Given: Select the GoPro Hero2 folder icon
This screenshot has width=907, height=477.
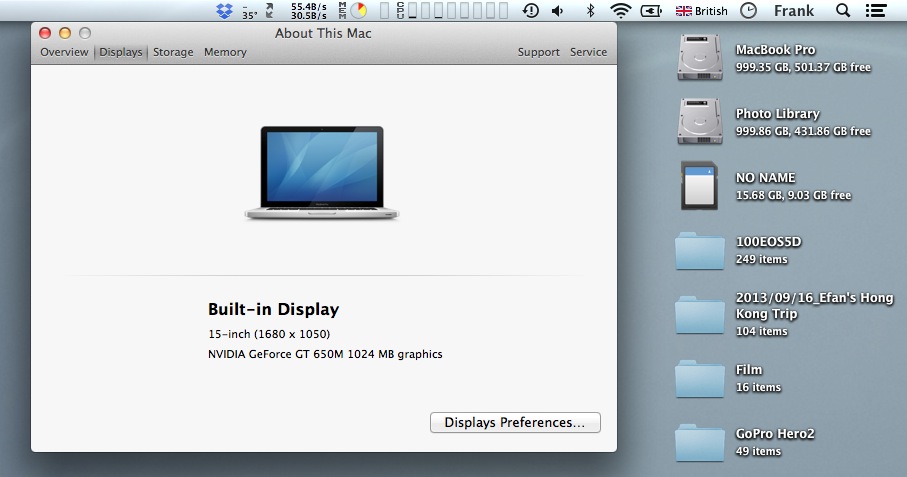Looking at the screenshot, I should click(x=699, y=442).
